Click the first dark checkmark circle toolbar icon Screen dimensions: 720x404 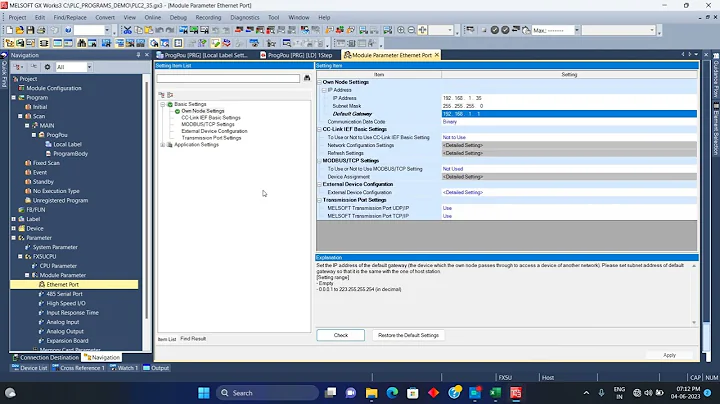point(495,30)
